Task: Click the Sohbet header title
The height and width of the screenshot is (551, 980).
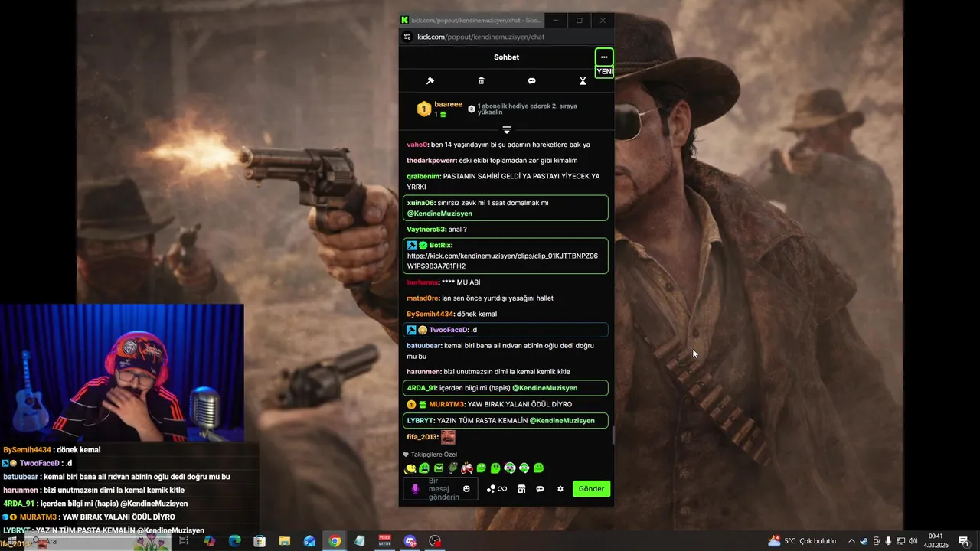Action: click(506, 57)
